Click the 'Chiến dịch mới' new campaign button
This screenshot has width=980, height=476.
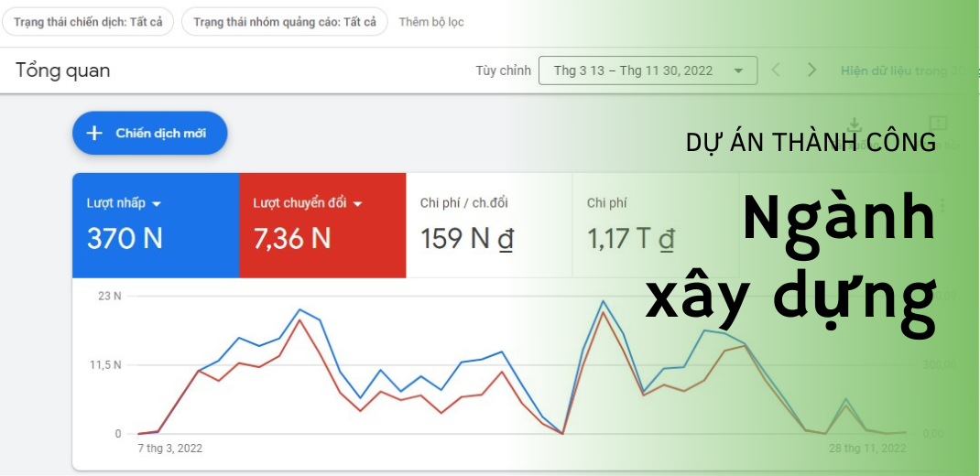[x=150, y=133]
